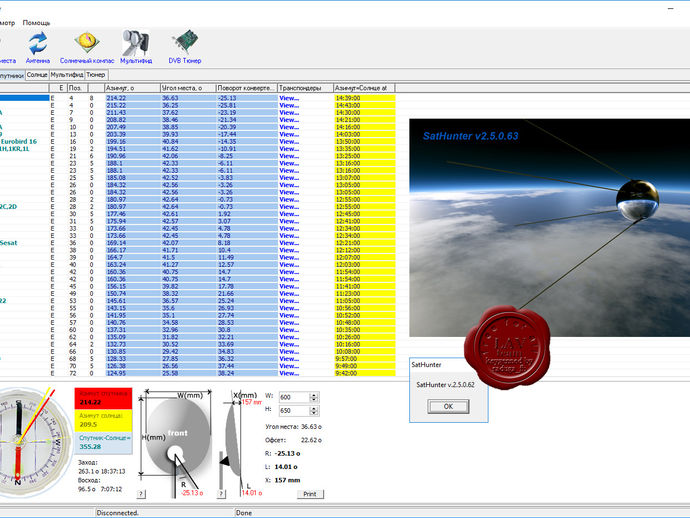Click the yellow sun azimuth box 209.5

103,421
